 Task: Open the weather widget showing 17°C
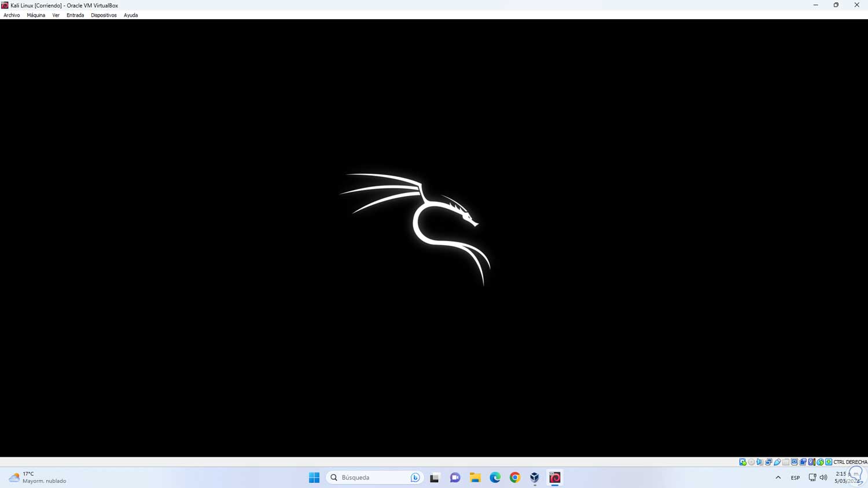click(x=38, y=478)
